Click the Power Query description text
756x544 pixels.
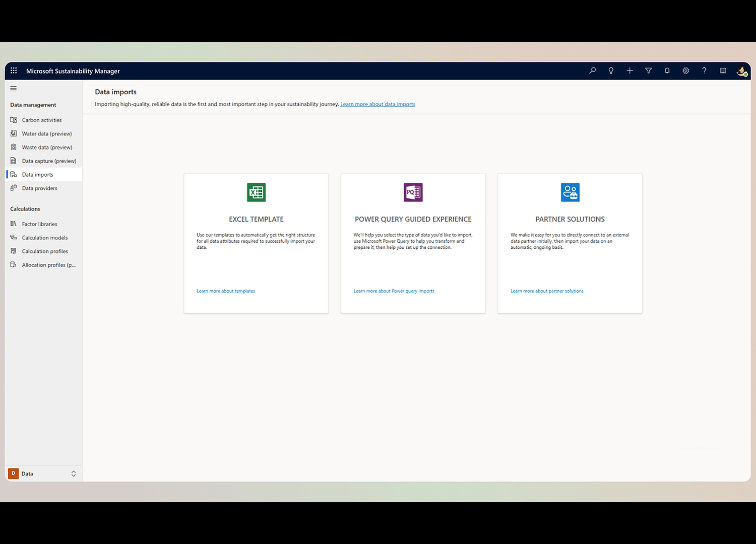[413, 241]
